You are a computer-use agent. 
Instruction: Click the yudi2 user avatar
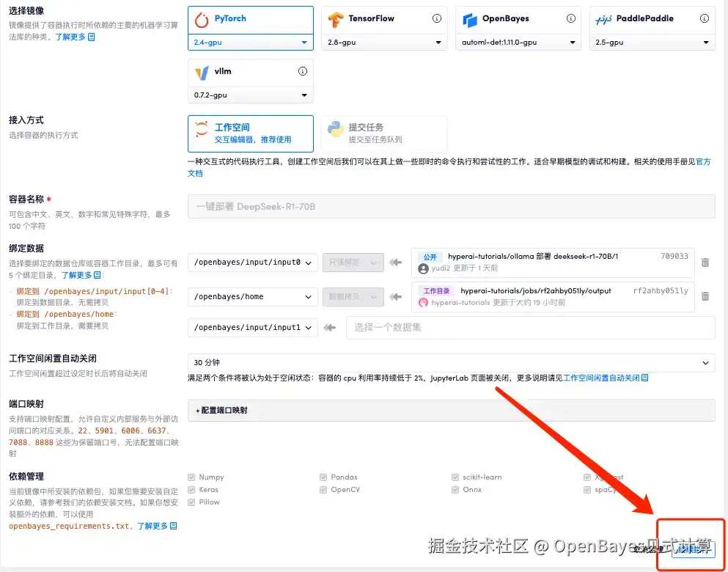point(423,268)
